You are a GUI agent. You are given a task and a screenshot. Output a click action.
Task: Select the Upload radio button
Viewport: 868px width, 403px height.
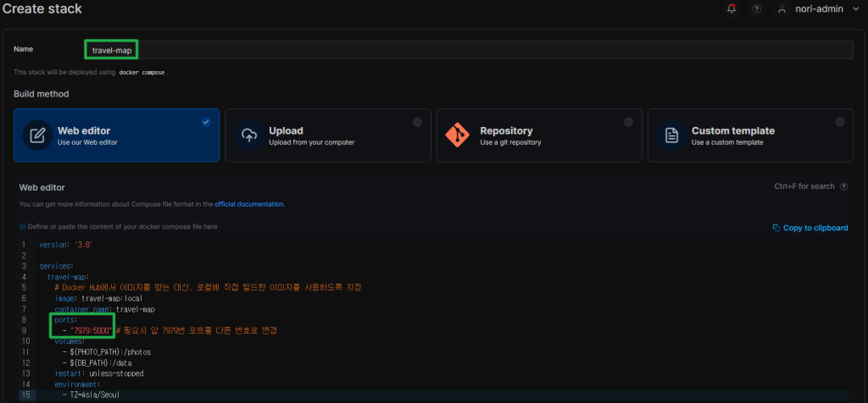click(417, 123)
